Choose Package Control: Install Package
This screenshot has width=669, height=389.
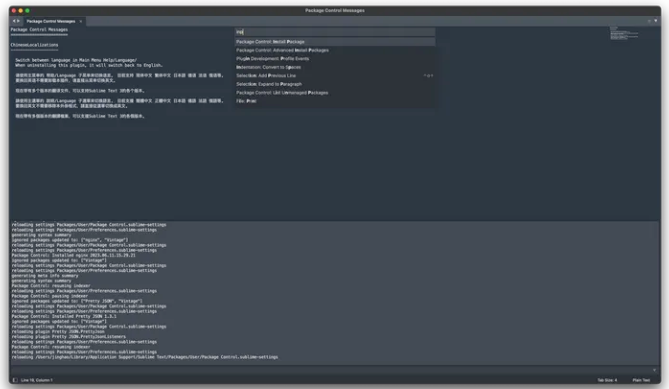(335, 42)
